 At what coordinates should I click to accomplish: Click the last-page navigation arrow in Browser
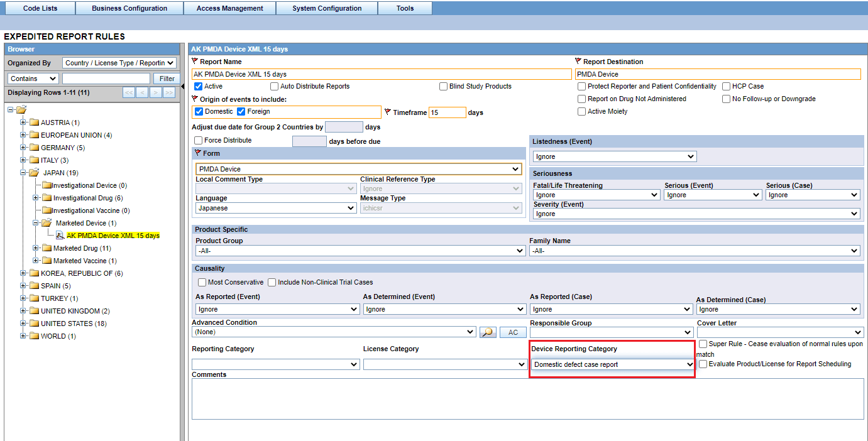[x=169, y=92]
